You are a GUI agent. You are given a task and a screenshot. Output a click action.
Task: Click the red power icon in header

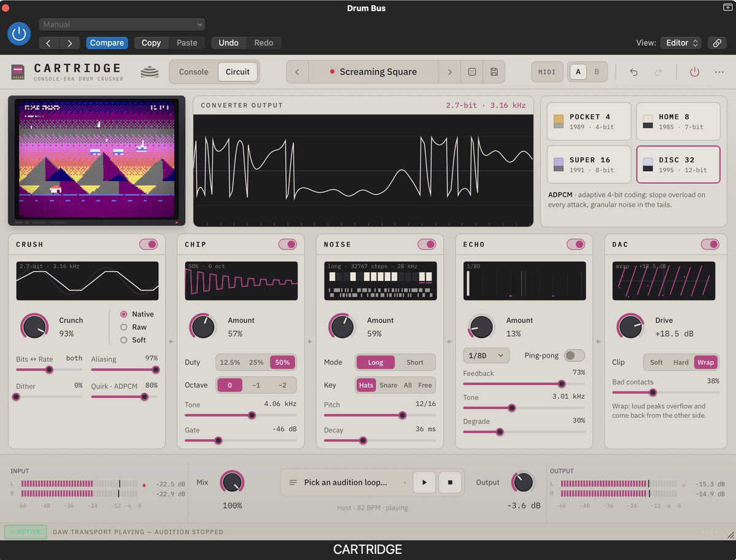pyautogui.click(x=694, y=72)
